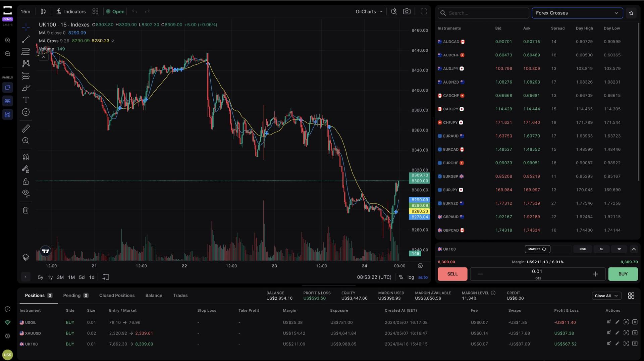Toggle log scale on chart
Screen dimensions: 644x361
[411, 277]
